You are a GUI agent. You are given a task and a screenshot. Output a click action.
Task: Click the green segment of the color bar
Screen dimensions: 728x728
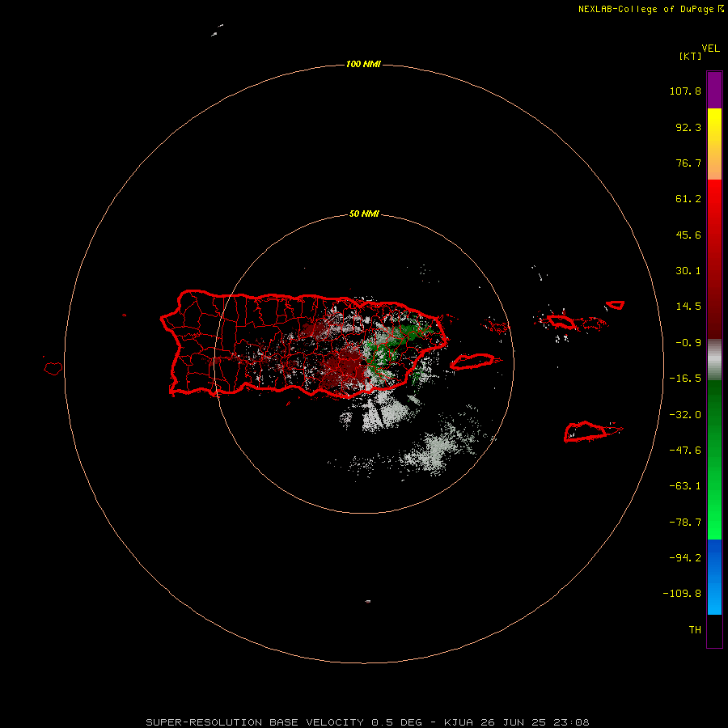714,459
